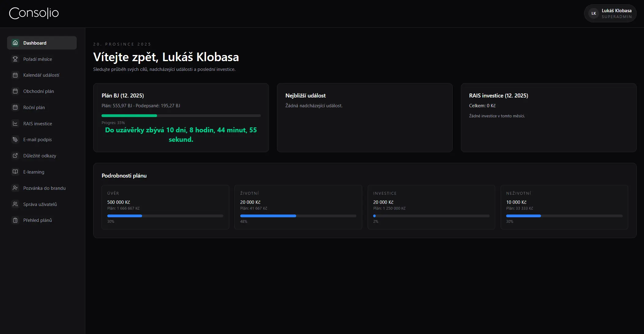Open Roční plán page
The width and height of the screenshot is (644, 334).
[x=42, y=107]
